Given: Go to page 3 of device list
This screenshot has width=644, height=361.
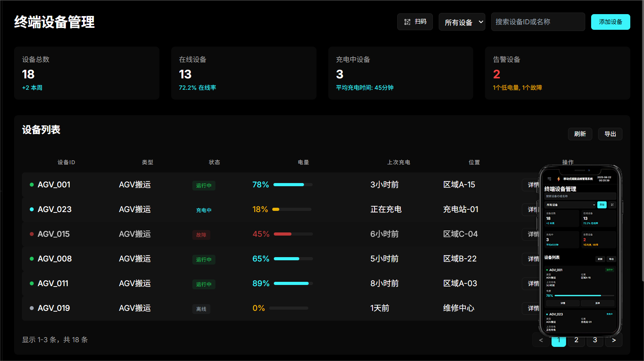Looking at the screenshot, I should 595,340.
